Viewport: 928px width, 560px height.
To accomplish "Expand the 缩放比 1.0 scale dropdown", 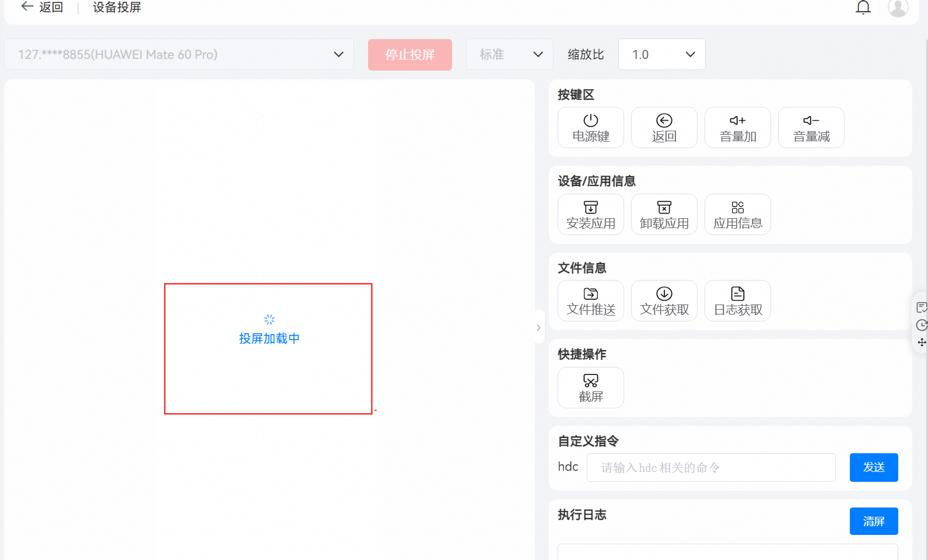I will (x=661, y=55).
